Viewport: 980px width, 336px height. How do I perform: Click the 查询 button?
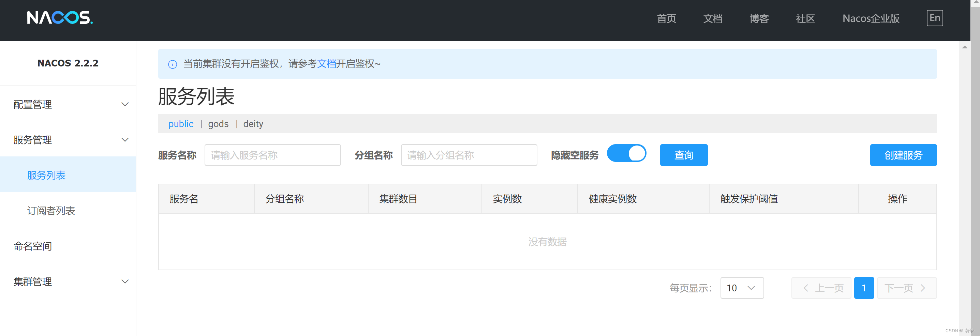(684, 155)
